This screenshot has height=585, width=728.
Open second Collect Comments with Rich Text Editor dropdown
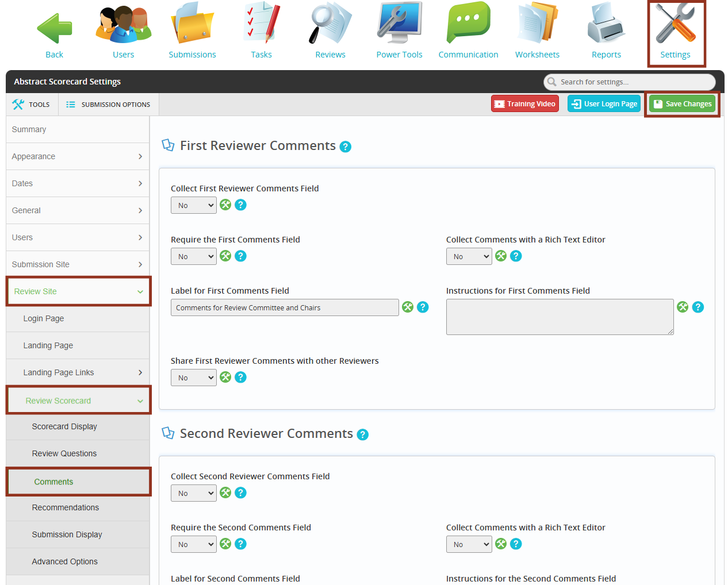point(469,544)
